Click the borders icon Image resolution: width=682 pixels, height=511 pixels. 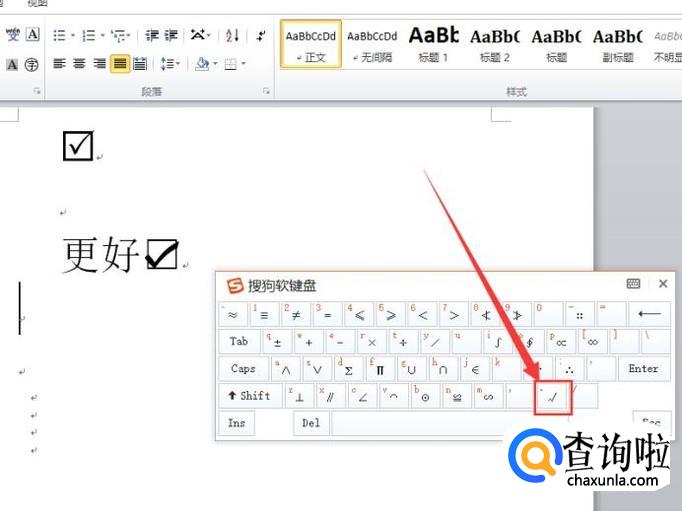[x=231, y=64]
